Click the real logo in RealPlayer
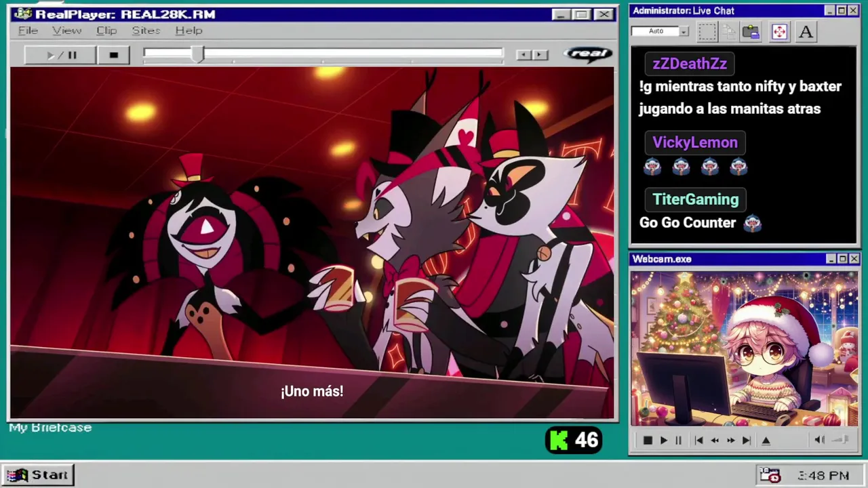This screenshot has height=488, width=868. [588, 54]
